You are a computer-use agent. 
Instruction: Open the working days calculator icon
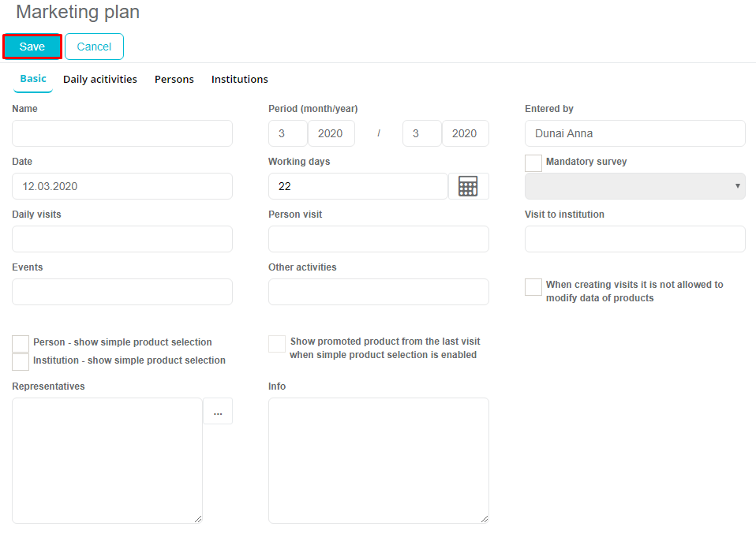[x=468, y=186]
